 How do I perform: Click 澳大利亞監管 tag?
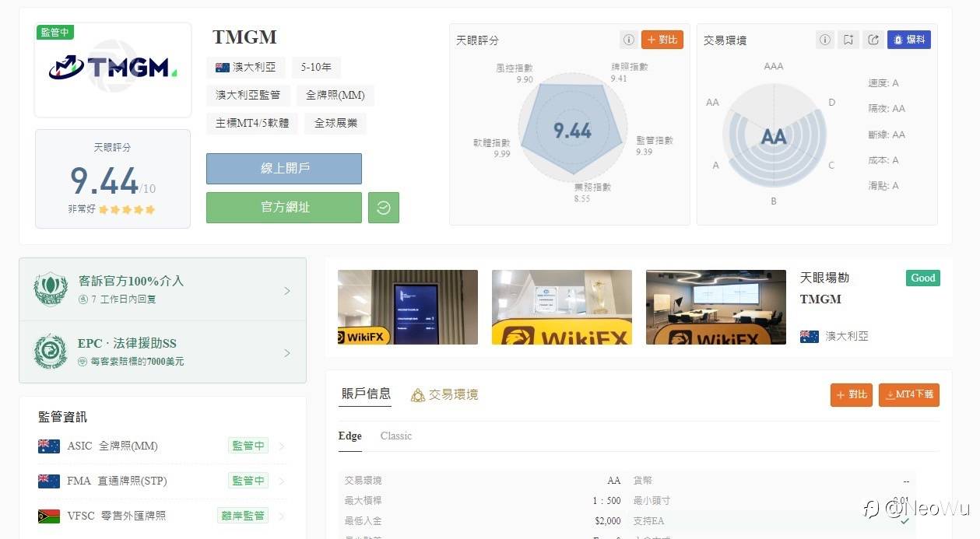tap(248, 96)
